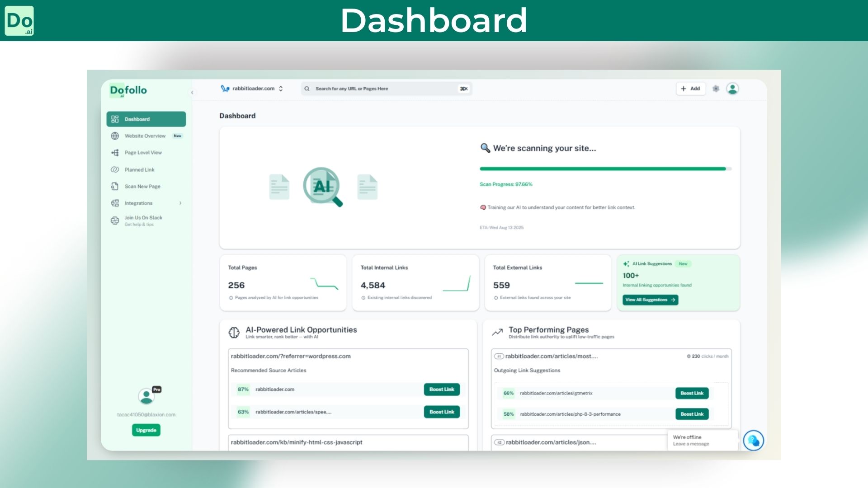Open the profile avatar at the top right
Screen dimensions: 868x488
pos(732,89)
